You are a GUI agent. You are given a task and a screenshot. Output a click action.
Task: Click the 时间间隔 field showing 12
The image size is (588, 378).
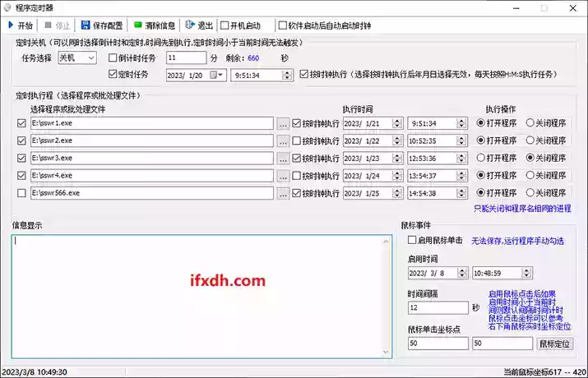[x=438, y=308]
